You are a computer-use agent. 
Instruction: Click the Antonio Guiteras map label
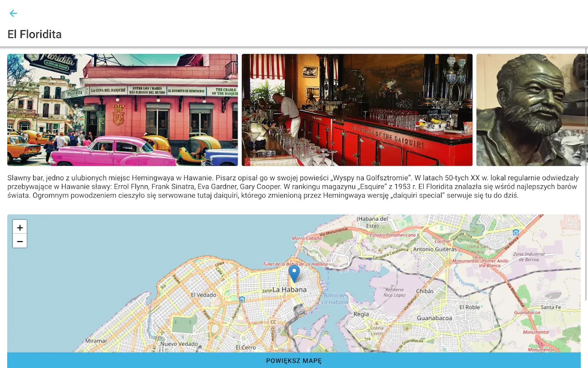point(436,249)
